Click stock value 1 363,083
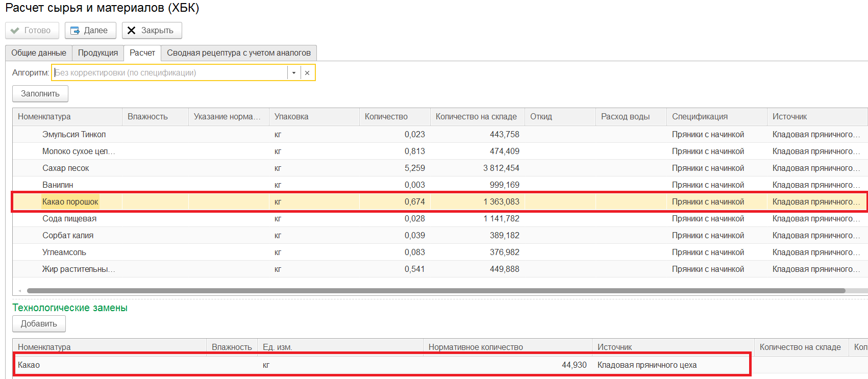The height and width of the screenshot is (379, 868). pos(501,202)
